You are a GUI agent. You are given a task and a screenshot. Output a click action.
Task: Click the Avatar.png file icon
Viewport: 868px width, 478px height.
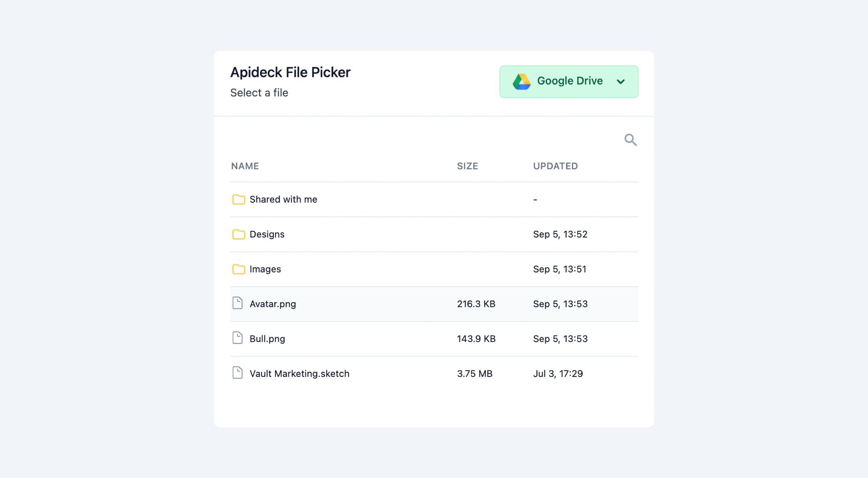(238, 303)
